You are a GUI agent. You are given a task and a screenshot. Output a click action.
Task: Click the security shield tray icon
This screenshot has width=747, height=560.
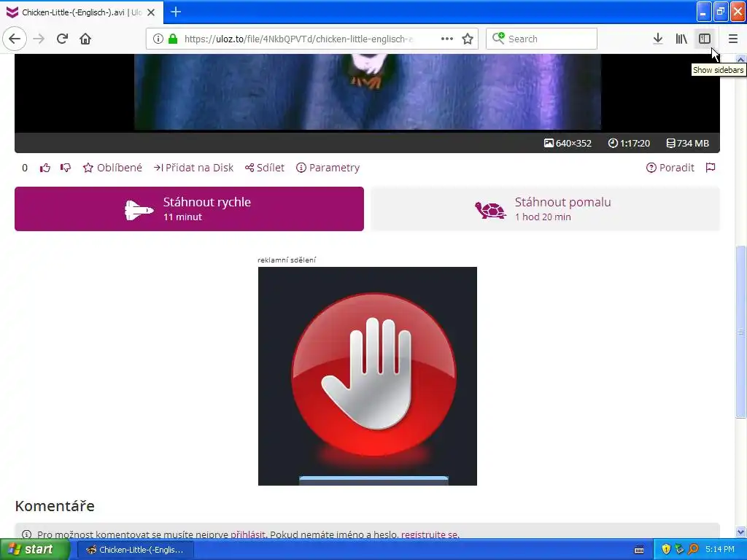pyautogui.click(x=666, y=550)
